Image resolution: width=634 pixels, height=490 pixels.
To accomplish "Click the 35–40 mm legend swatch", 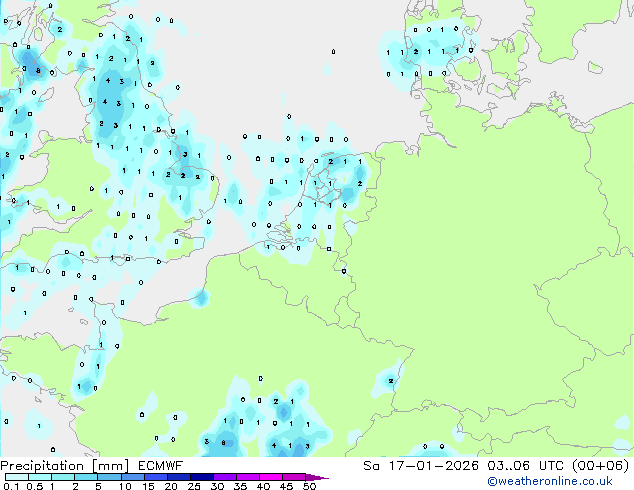I will (x=247, y=477).
